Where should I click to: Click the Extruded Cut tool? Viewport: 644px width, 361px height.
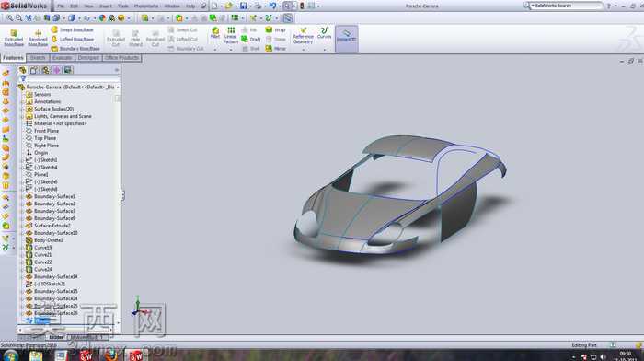point(116,39)
